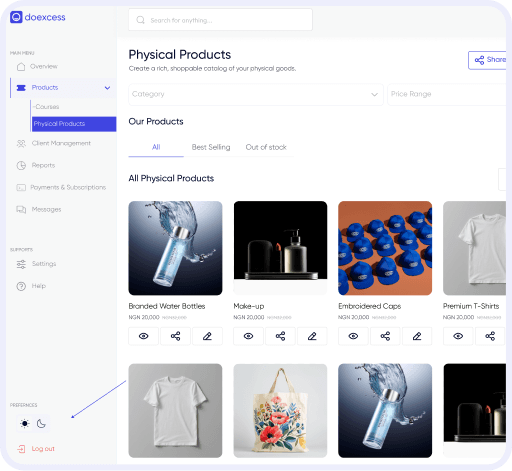This screenshot has width=512, height=471.
Task: Select the Best Selling tab
Action: click(x=211, y=147)
